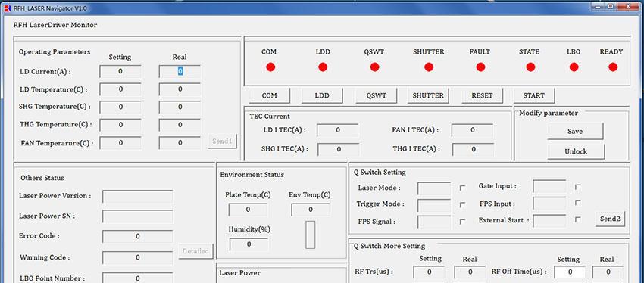Click the RFH LaserDriver Monitor heading
Viewport: 644px width, 283px height.
[55, 25]
